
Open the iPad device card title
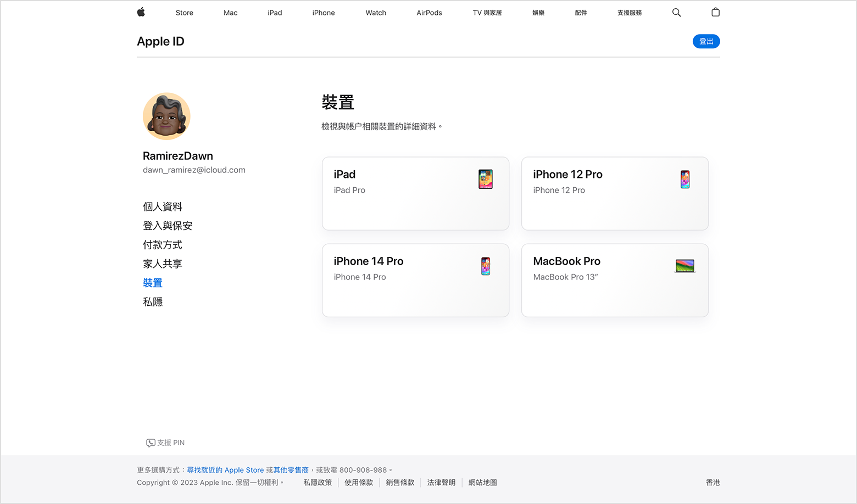[x=344, y=175]
